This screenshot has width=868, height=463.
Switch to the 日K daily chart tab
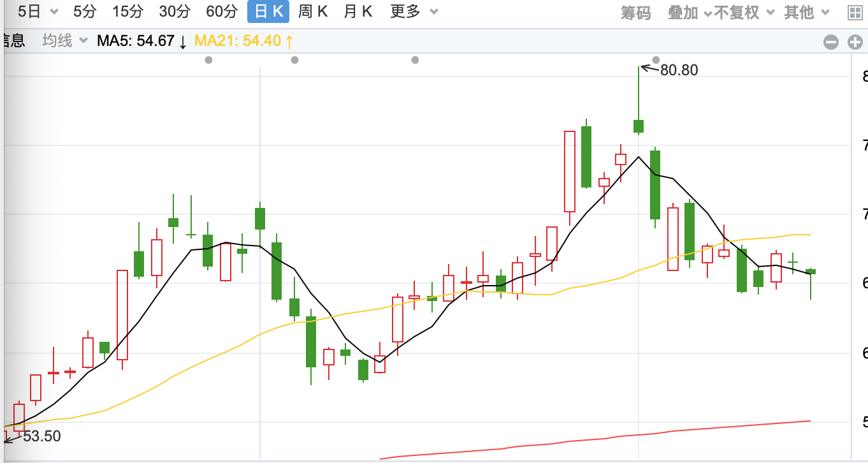268,11
